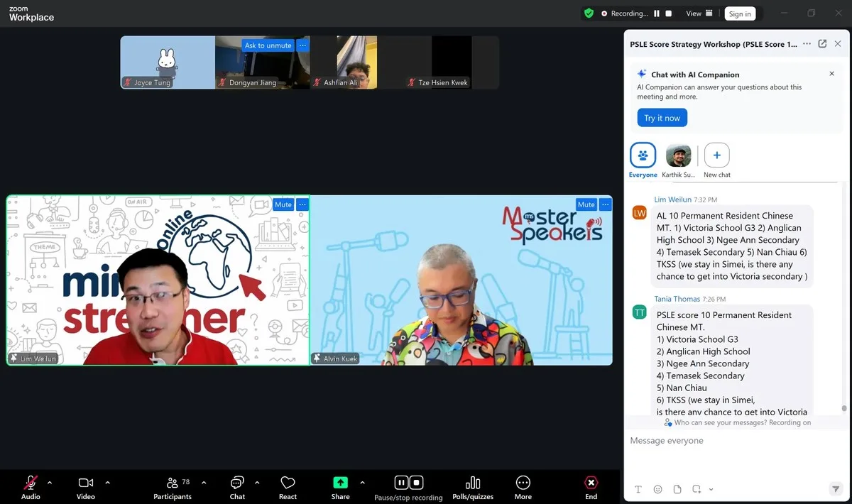
Task: Click the chat panel scrollbar
Action: 843,408
